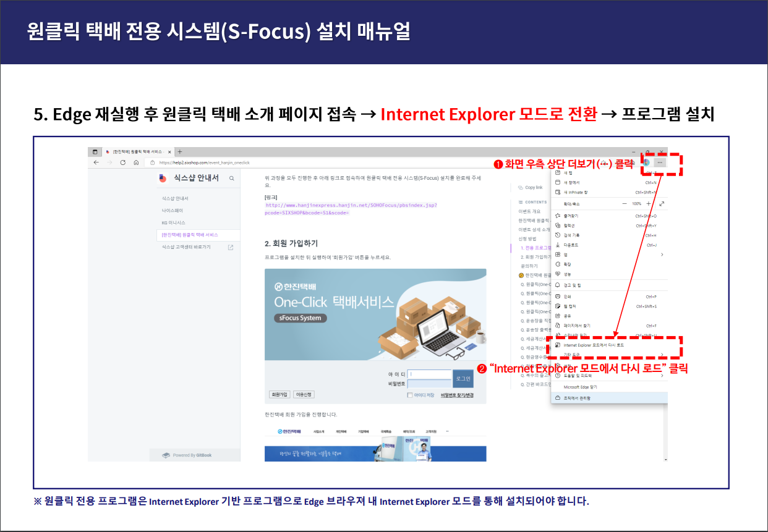Click the search magnifier beside 식스샵 안내서

pyautogui.click(x=232, y=178)
